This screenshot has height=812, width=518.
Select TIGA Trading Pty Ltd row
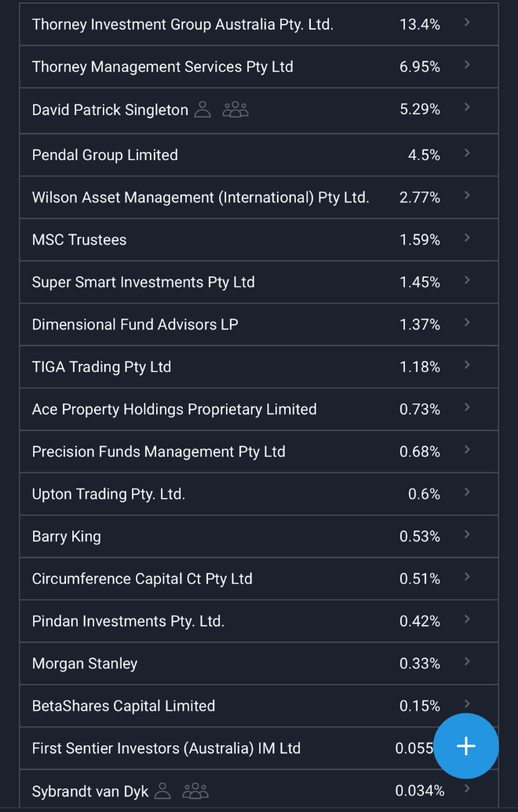[x=101, y=367]
